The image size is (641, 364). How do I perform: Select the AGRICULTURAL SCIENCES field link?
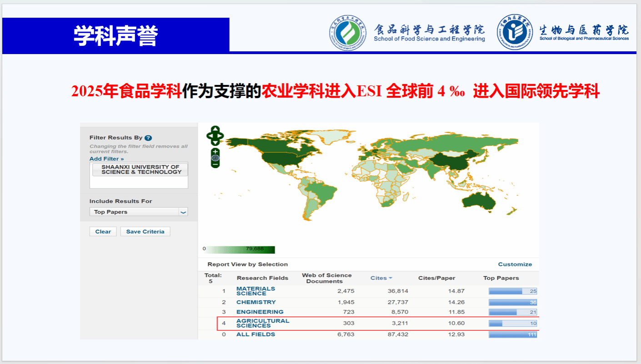(262, 323)
